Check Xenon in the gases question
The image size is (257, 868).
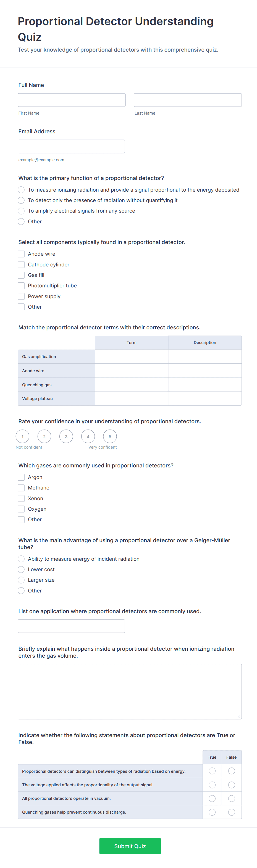(21, 498)
